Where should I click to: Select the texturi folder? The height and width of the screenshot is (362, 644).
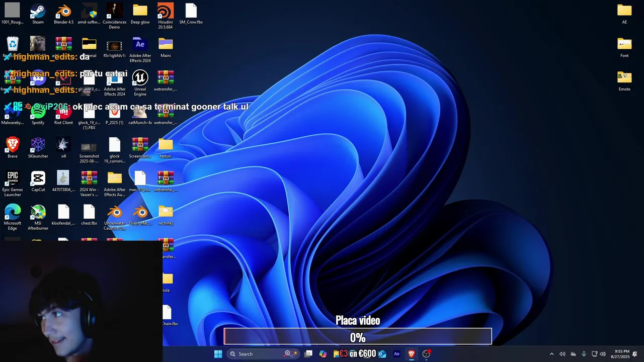166,148
